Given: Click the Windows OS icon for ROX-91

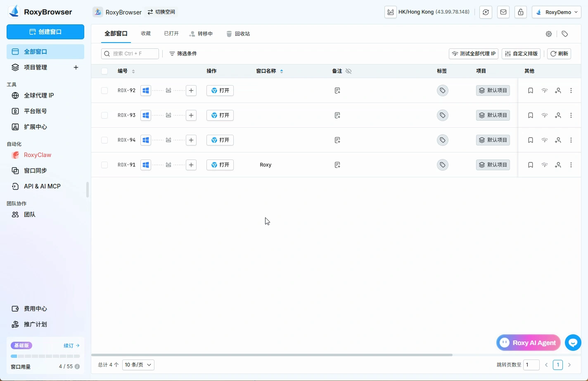Looking at the screenshot, I should point(146,165).
